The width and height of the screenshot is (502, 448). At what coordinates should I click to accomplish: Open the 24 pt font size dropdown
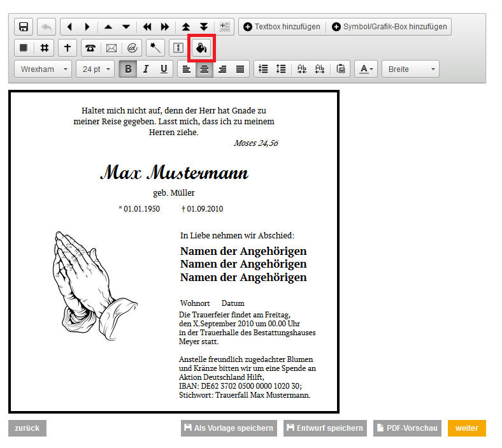click(95, 69)
